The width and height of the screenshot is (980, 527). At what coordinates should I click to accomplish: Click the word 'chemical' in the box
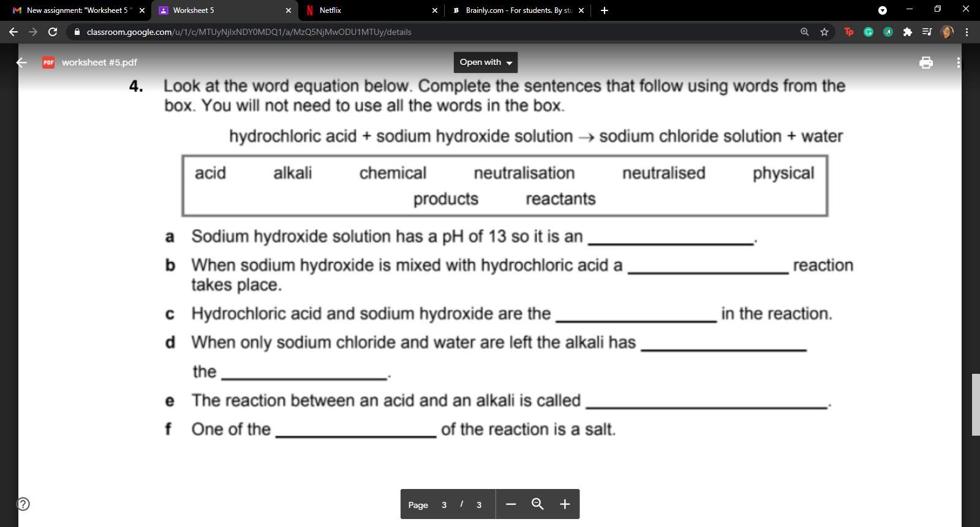tap(393, 173)
